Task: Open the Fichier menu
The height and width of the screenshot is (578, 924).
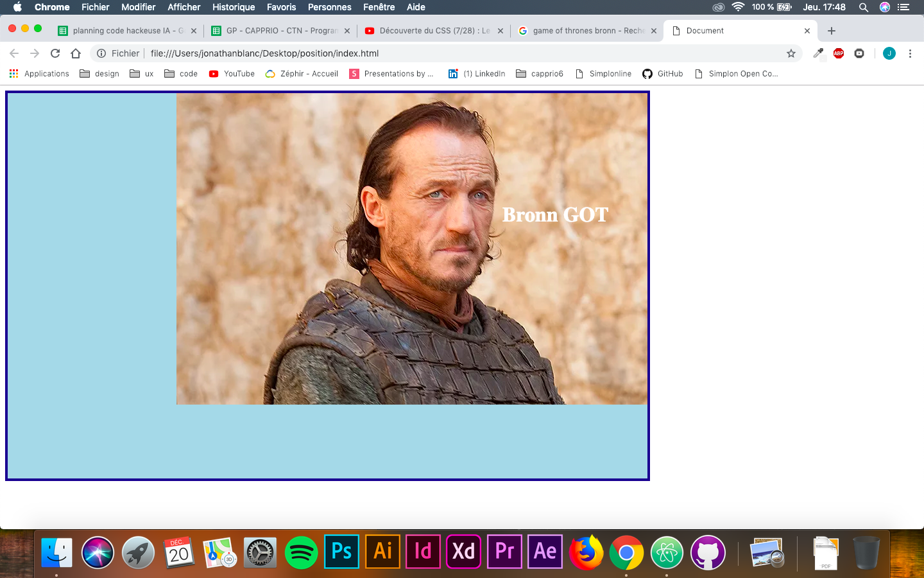Action: click(x=95, y=7)
